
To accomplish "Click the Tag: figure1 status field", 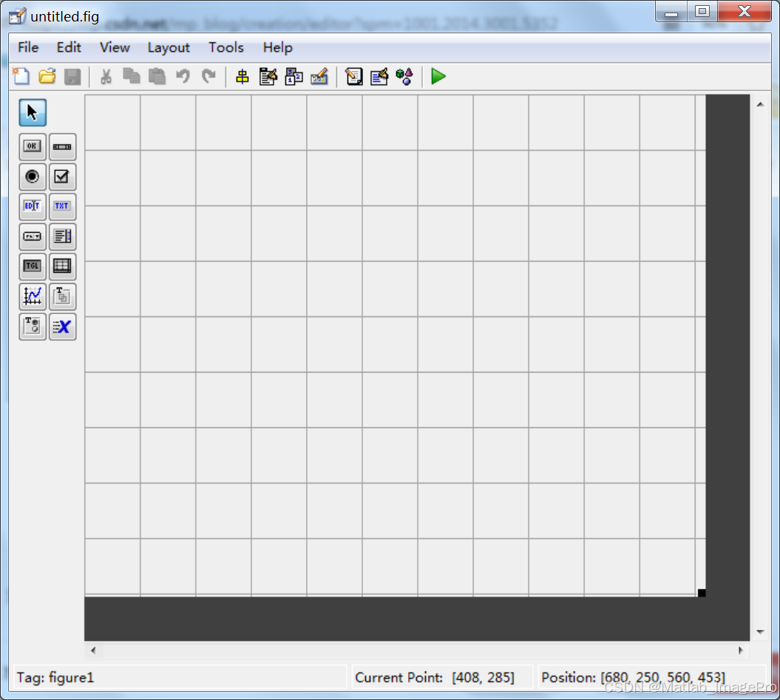I will [x=180, y=677].
